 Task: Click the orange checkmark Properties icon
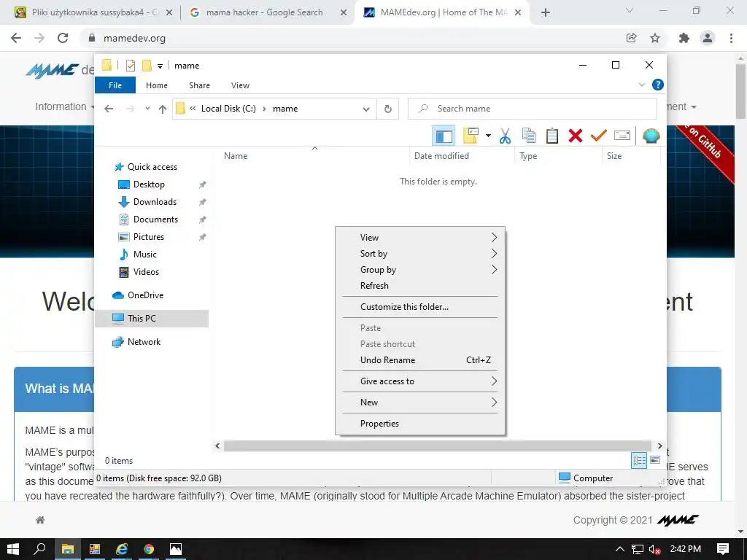click(598, 136)
